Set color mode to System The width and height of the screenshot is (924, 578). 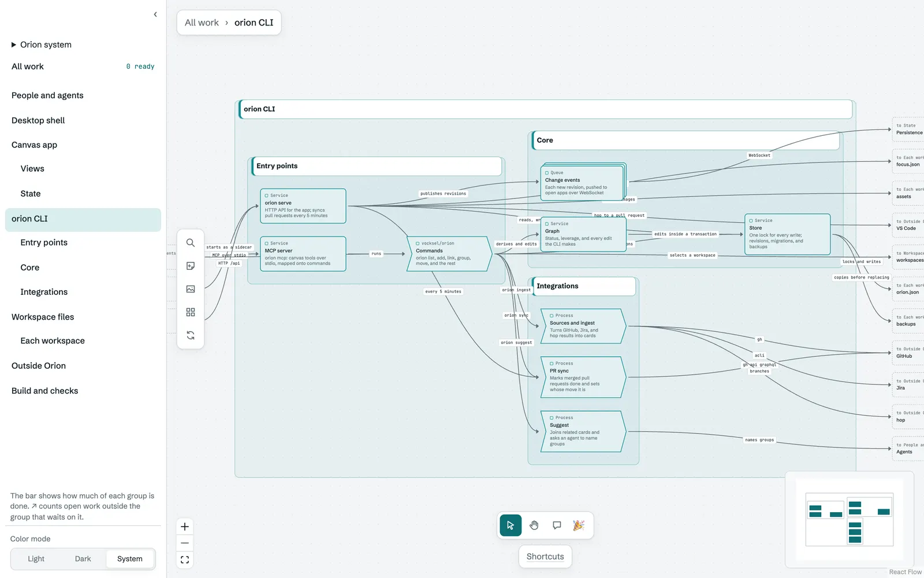tap(130, 559)
